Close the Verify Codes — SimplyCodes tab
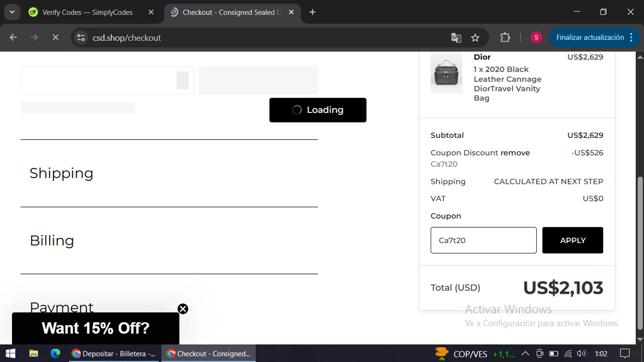 tap(151, 12)
